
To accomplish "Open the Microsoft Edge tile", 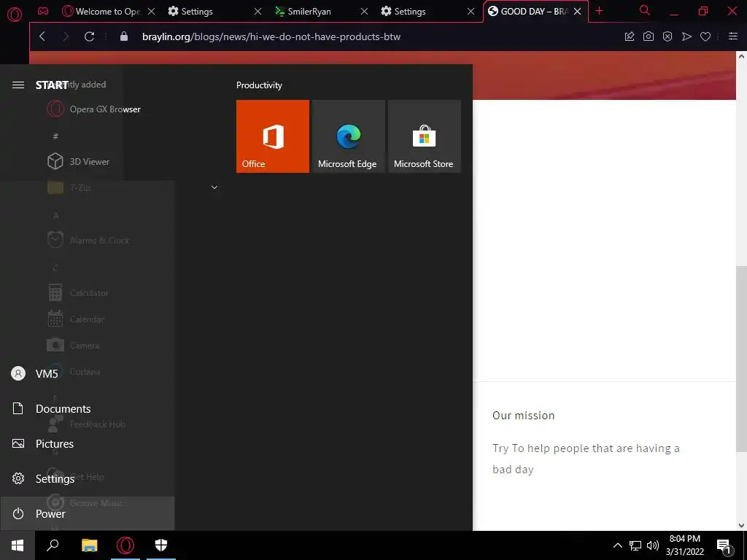I will coord(348,136).
